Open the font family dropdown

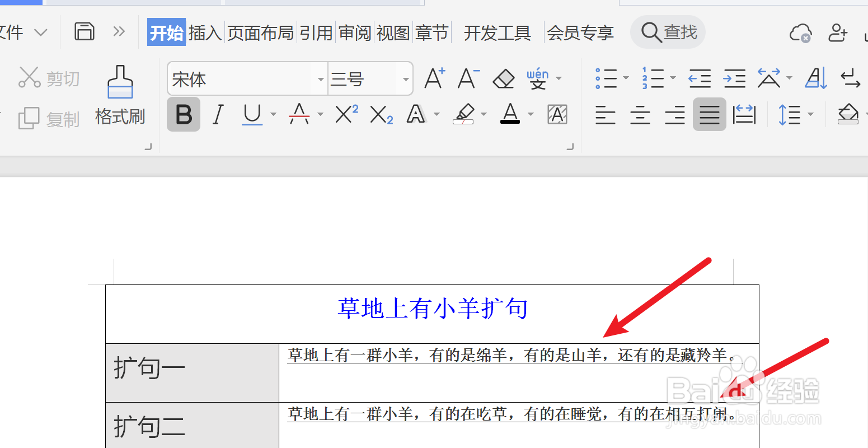point(320,78)
